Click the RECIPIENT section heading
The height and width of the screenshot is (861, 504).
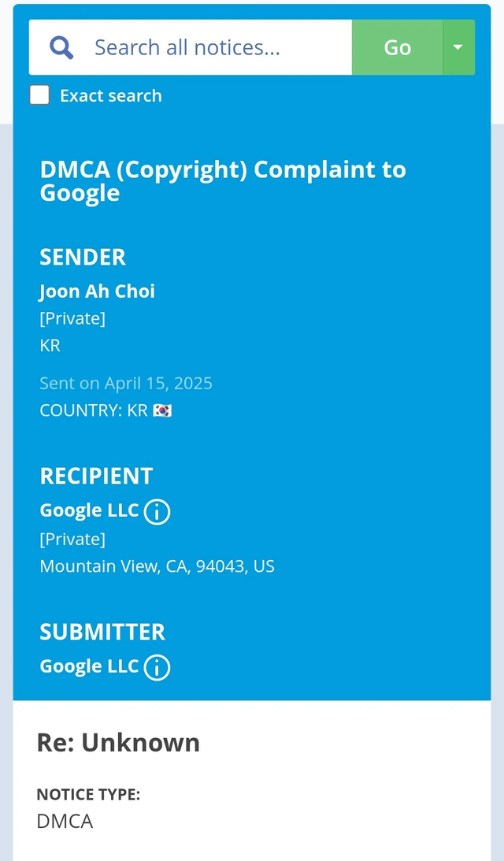tap(96, 476)
